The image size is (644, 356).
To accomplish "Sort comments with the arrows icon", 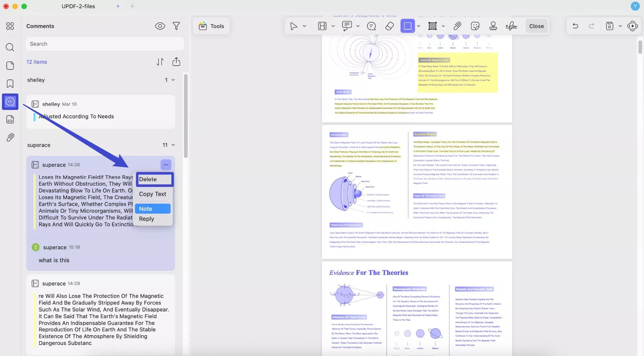I will [160, 62].
